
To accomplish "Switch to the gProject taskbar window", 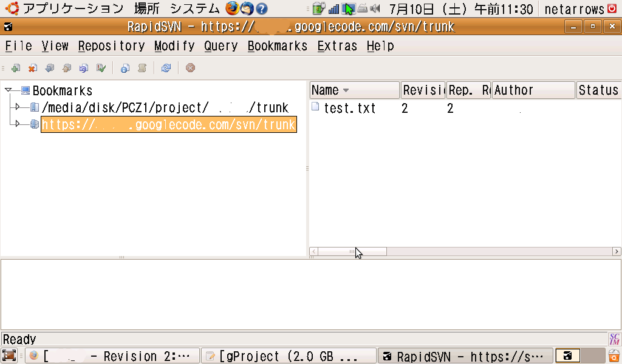I will pyautogui.click(x=289, y=356).
